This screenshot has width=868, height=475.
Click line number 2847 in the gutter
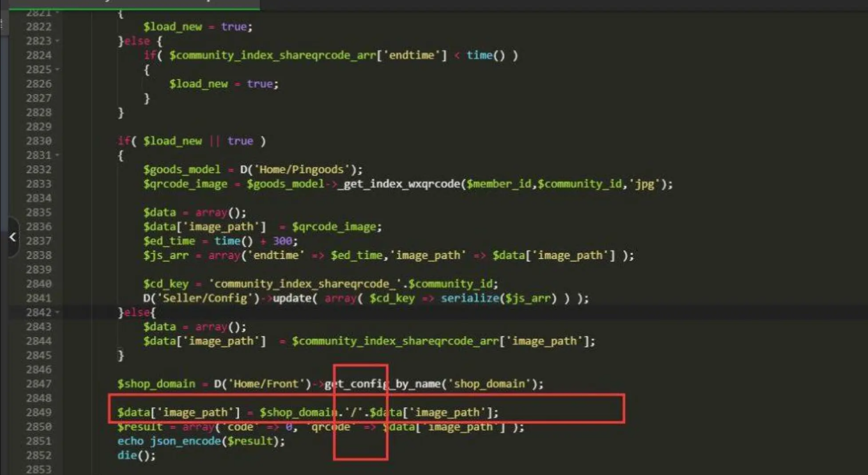click(39, 384)
